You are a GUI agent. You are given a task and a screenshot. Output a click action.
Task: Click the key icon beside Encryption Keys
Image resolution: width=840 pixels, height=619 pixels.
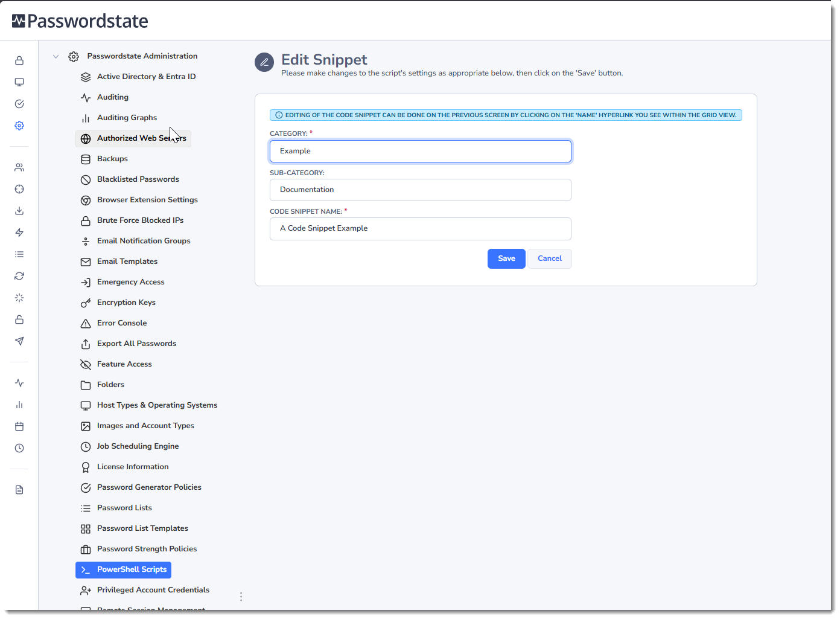click(x=86, y=303)
